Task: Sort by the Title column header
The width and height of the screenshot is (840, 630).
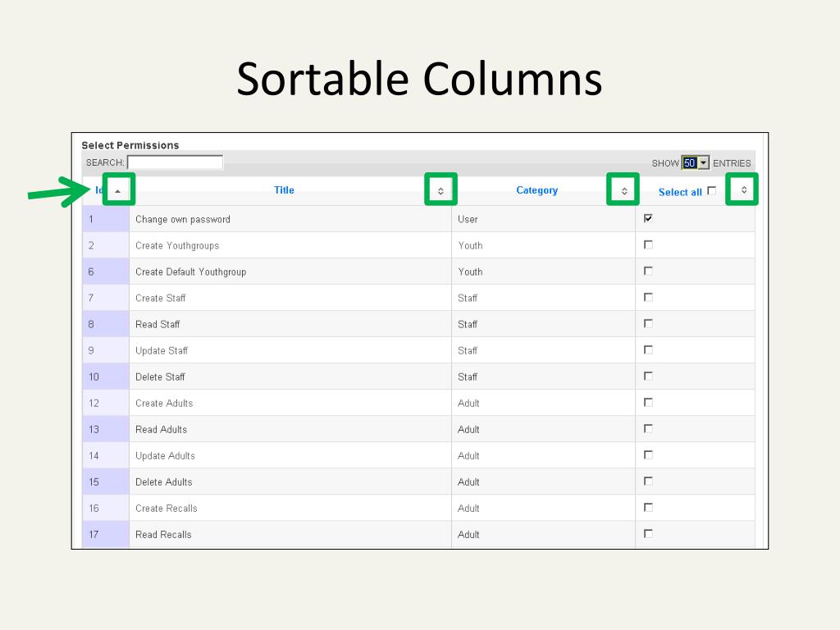Action: [284, 190]
